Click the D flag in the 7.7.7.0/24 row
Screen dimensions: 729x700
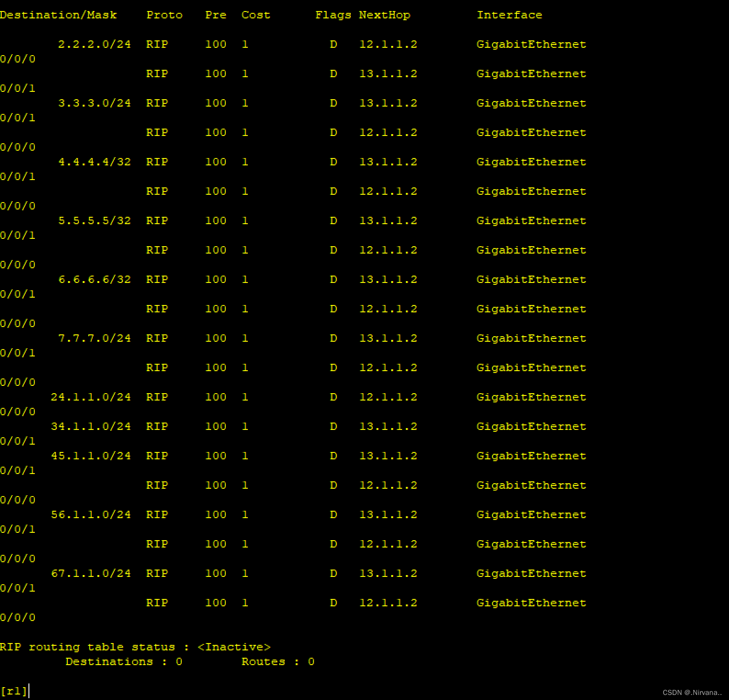coord(333,339)
